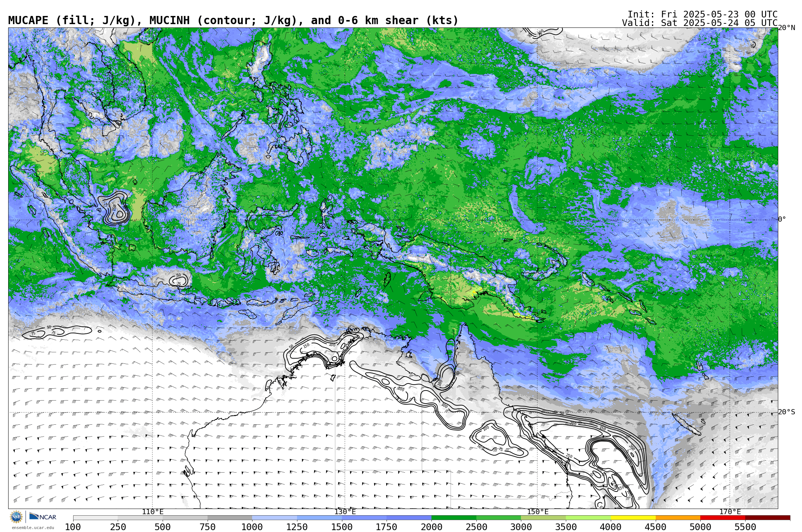
Task: Select the olive 3000–3500 colorbar swatch
Action: [544, 518]
